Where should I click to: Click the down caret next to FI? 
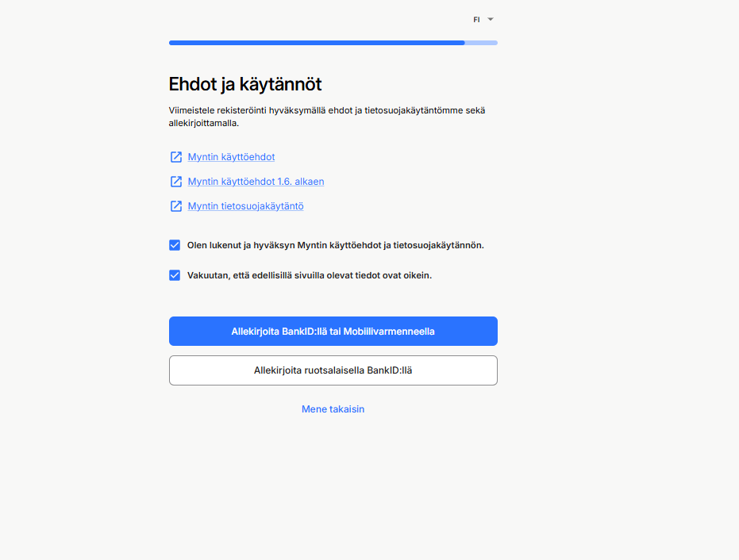click(491, 19)
